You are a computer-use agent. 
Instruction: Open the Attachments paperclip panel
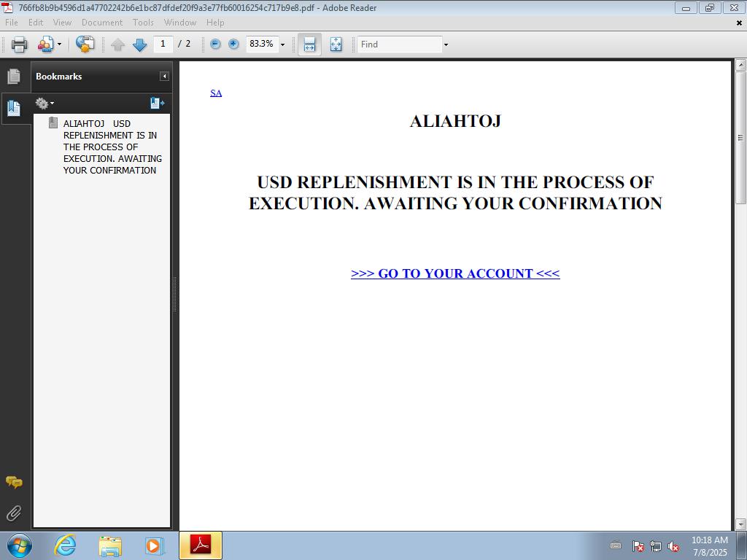click(x=14, y=513)
